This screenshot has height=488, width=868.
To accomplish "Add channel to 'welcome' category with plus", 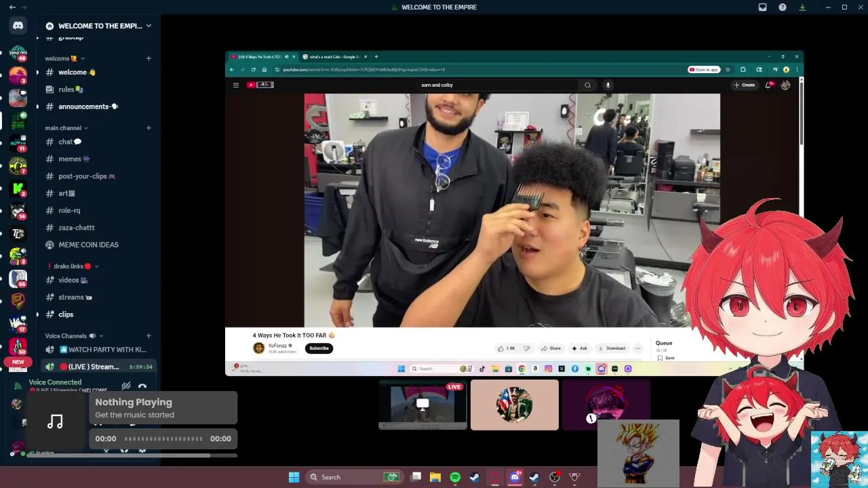I will tap(149, 58).
